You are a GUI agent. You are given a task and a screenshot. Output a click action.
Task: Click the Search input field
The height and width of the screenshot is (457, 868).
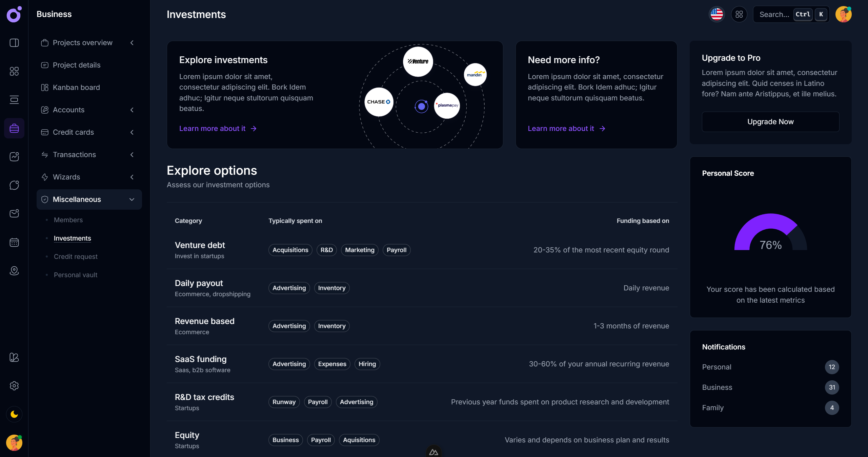(x=774, y=14)
